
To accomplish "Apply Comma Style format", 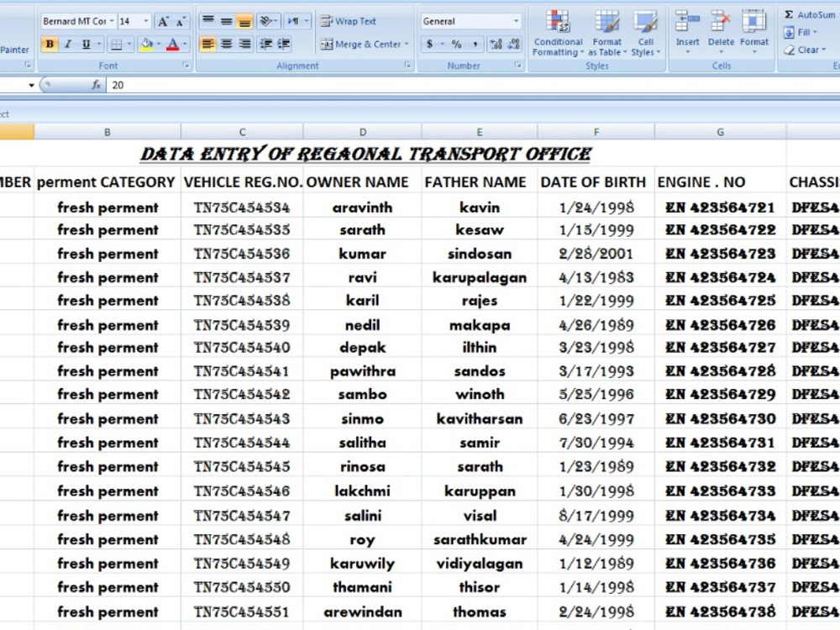I will tap(475, 44).
